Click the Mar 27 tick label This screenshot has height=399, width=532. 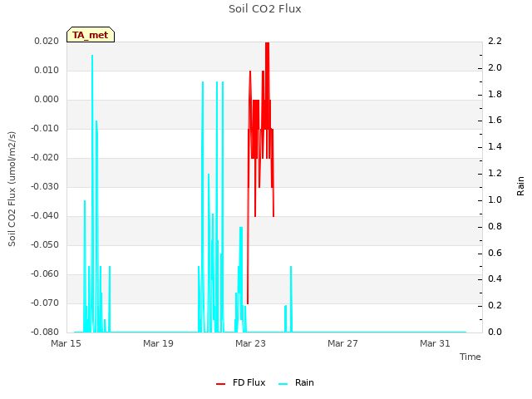coord(342,343)
